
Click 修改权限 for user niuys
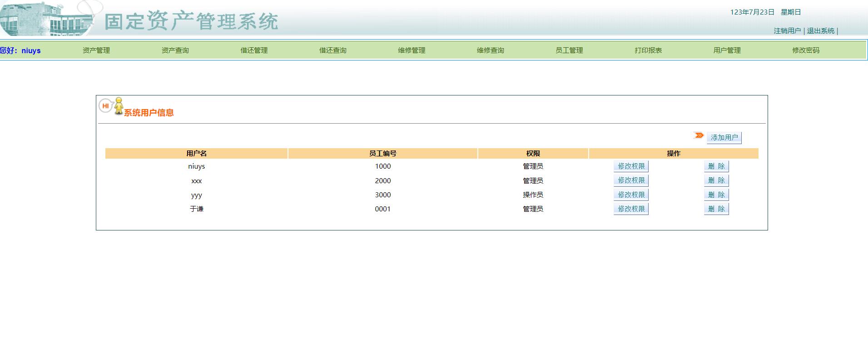coord(631,166)
